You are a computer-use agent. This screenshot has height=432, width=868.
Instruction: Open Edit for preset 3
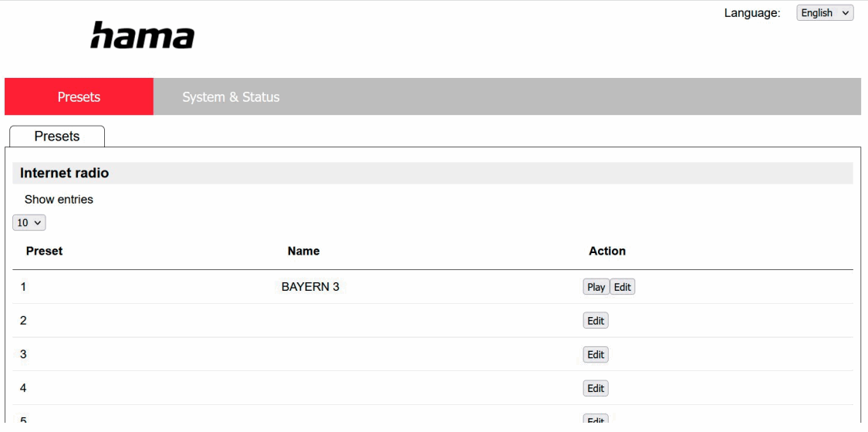pyautogui.click(x=596, y=355)
